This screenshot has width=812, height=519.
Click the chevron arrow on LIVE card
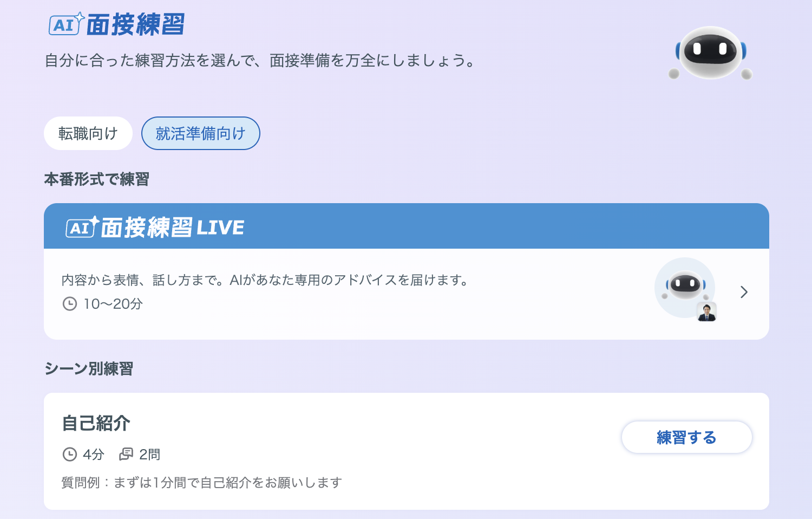point(744,292)
